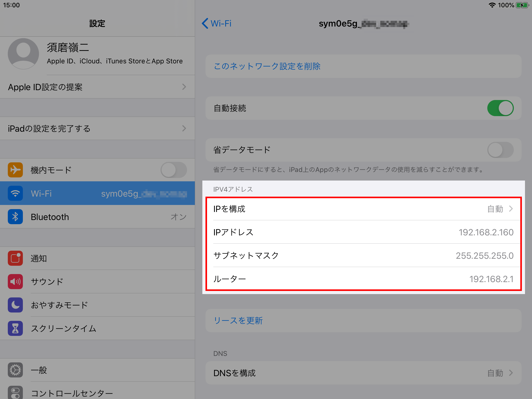Disable the 自動接続 auto-join switch
532x399 pixels.
500,108
